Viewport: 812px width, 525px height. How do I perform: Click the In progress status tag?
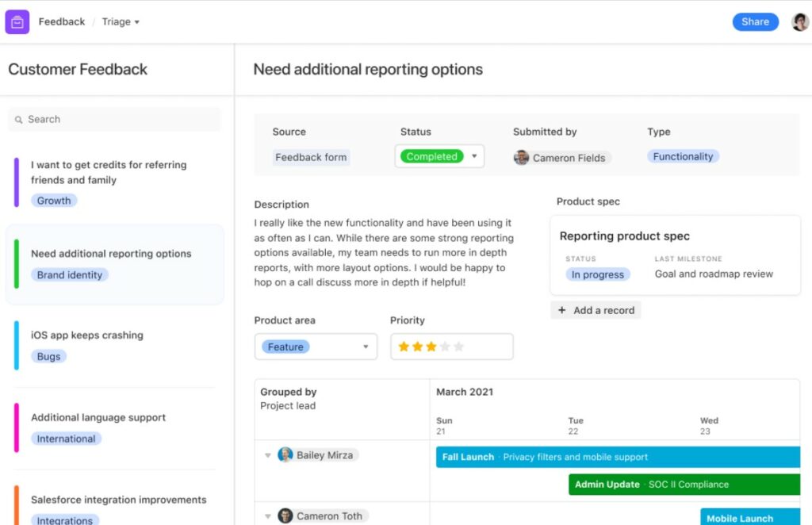click(598, 274)
